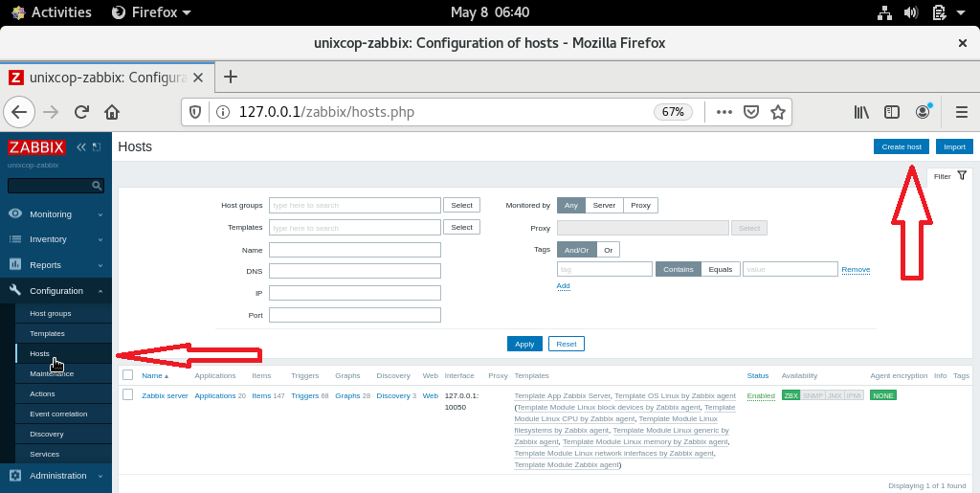
Task: Open Firefox application menu in top bar
Action: pyautogui.click(x=151, y=12)
